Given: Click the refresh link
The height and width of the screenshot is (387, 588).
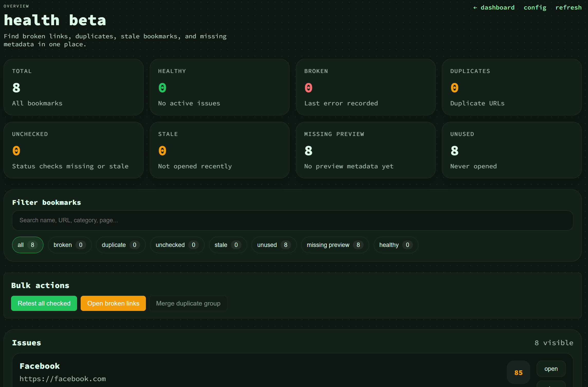Looking at the screenshot, I should (568, 7).
